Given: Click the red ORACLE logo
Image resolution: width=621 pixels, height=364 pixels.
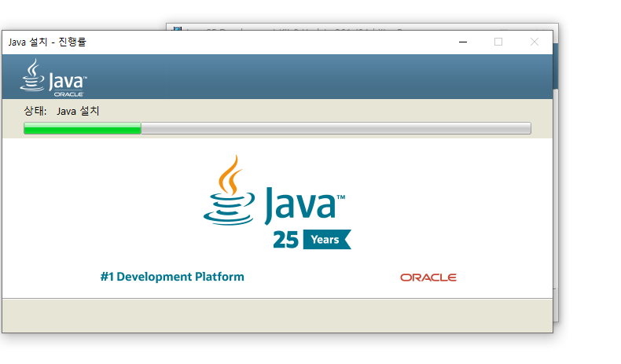Looking at the screenshot, I should tap(428, 278).
